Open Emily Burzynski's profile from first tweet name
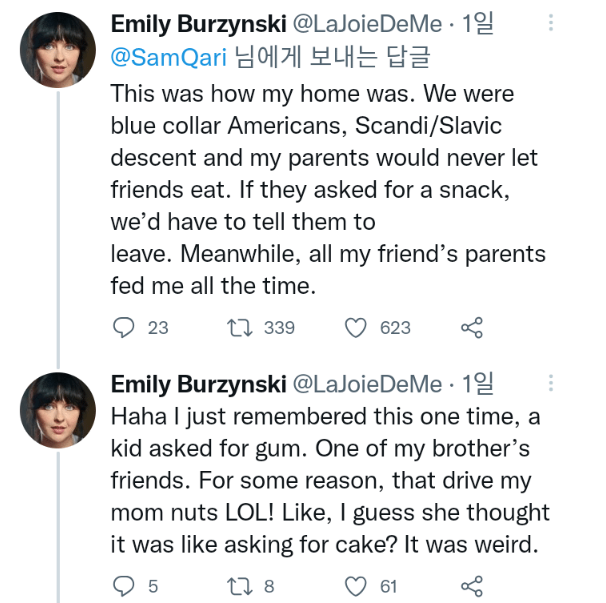Image resolution: width=606 pixels, height=603 pixels. point(195,24)
